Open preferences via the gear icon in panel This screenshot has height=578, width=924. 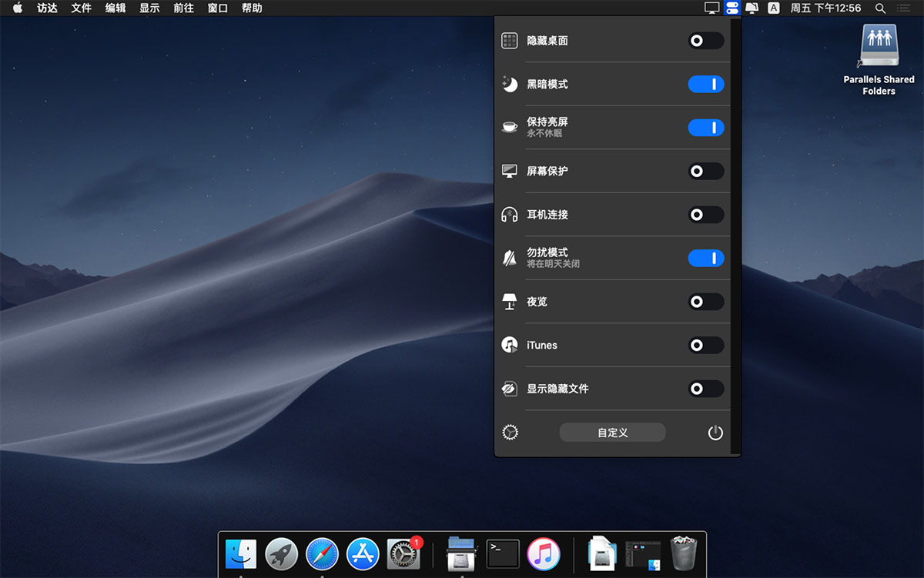coord(510,433)
